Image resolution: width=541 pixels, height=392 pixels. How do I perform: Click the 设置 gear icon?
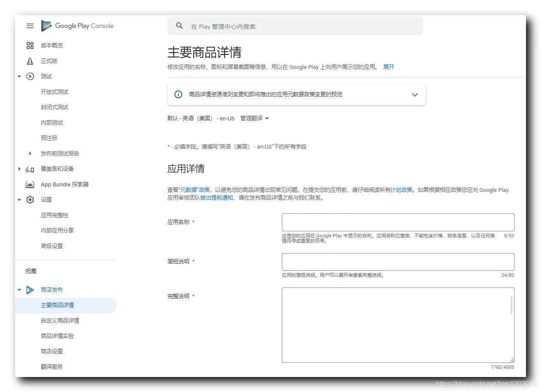pyautogui.click(x=30, y=200)
